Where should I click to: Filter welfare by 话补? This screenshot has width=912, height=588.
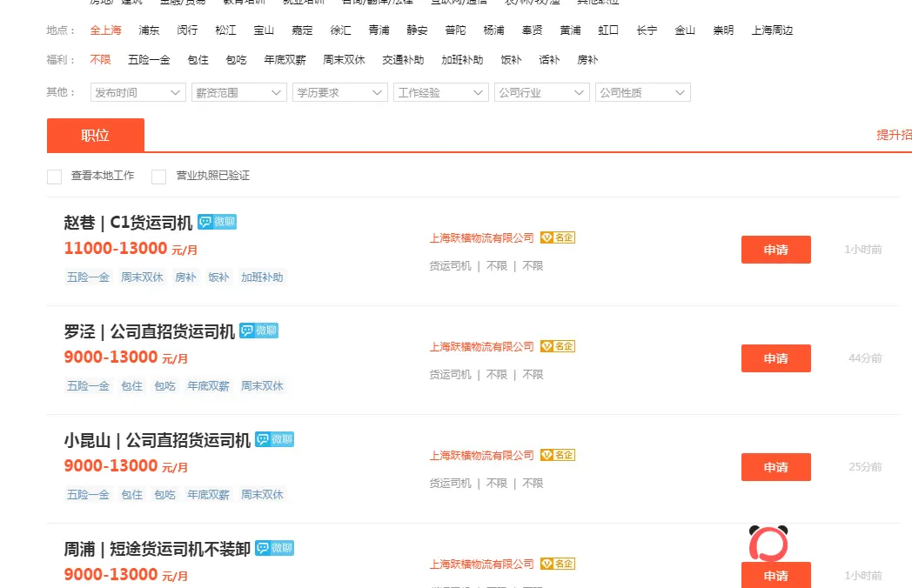[549, 60]
